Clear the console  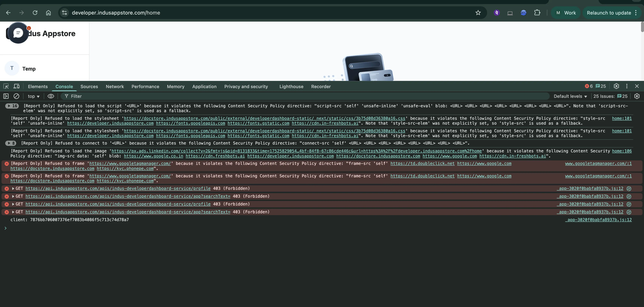click(x=17, y=96)
